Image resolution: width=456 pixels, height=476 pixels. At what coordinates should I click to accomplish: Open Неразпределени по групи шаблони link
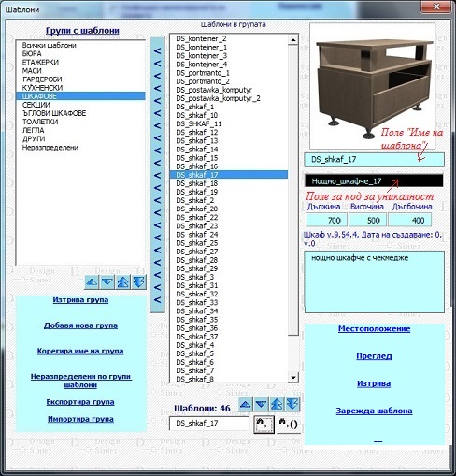pos(81,381)
